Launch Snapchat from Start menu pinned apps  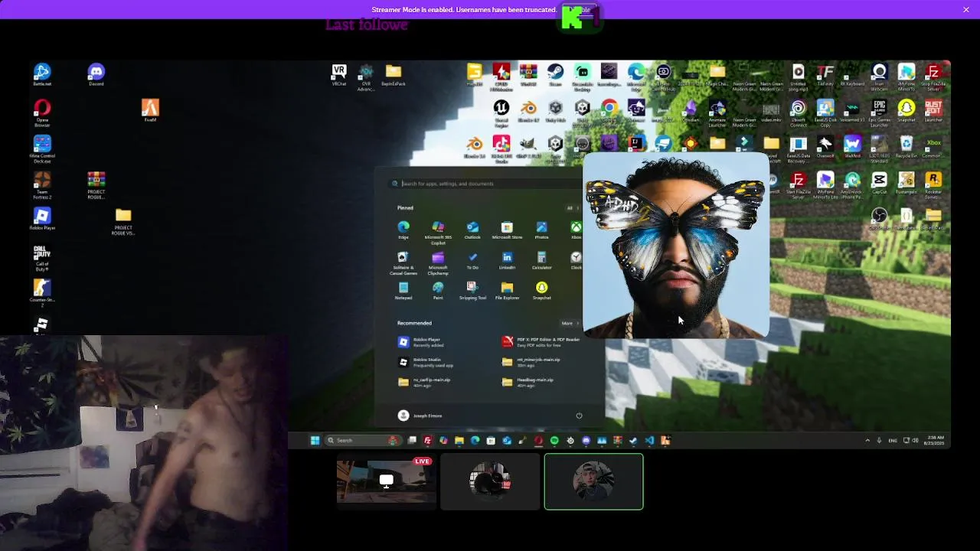click(541, 291)
